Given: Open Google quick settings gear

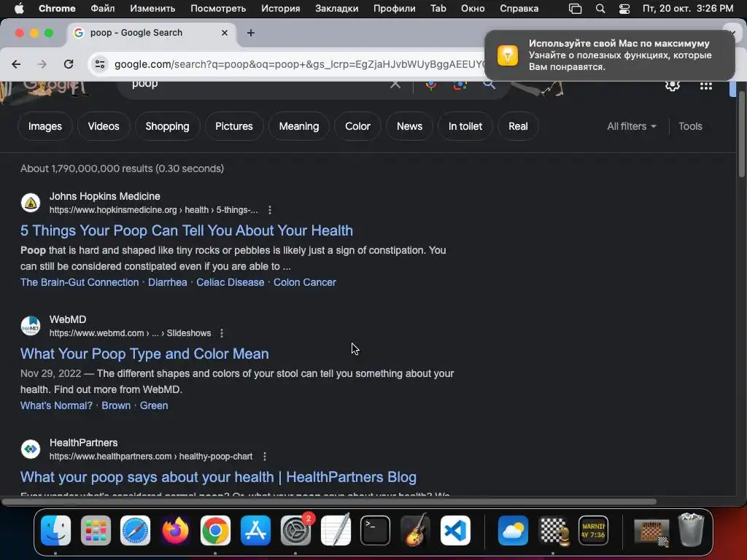Looking at the screenshot, I should pyautogui.click(x=672, y=86).
